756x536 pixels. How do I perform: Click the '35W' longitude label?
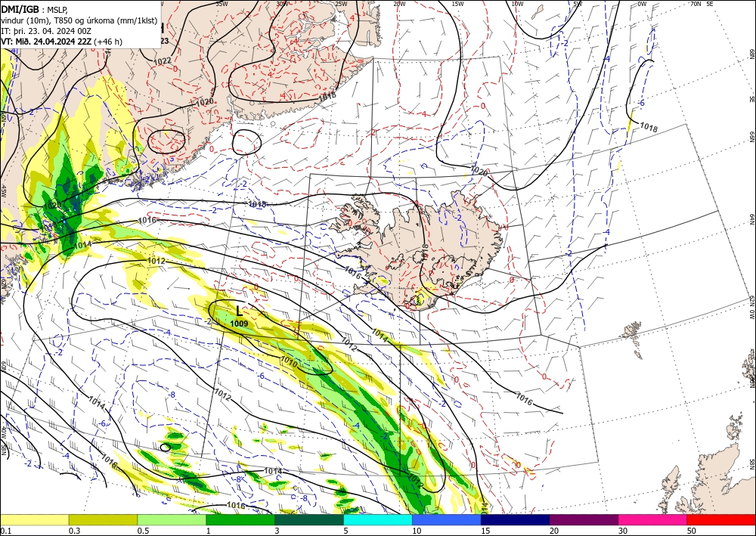[222, 3]
